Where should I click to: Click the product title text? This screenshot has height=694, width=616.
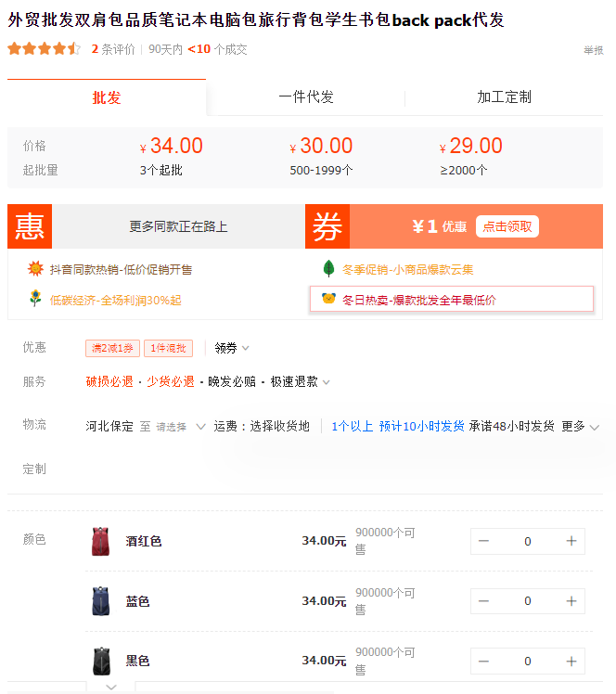click(256, 19)
